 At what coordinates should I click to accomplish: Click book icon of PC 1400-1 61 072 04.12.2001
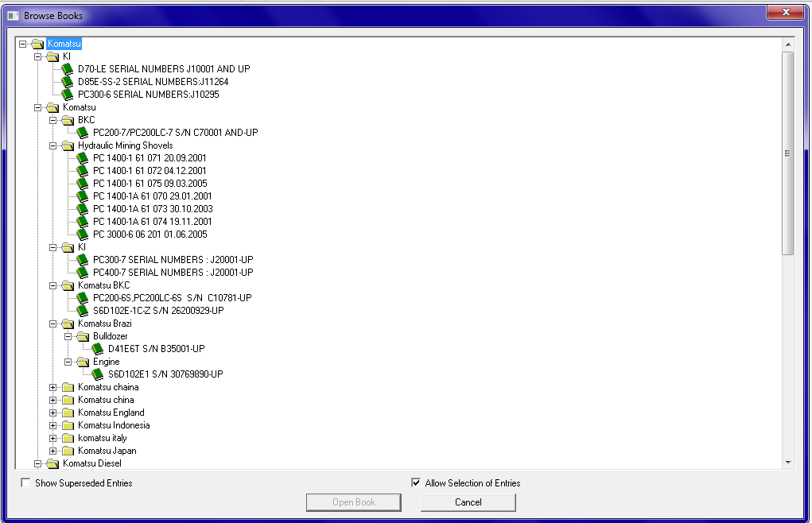click(83, 171)
